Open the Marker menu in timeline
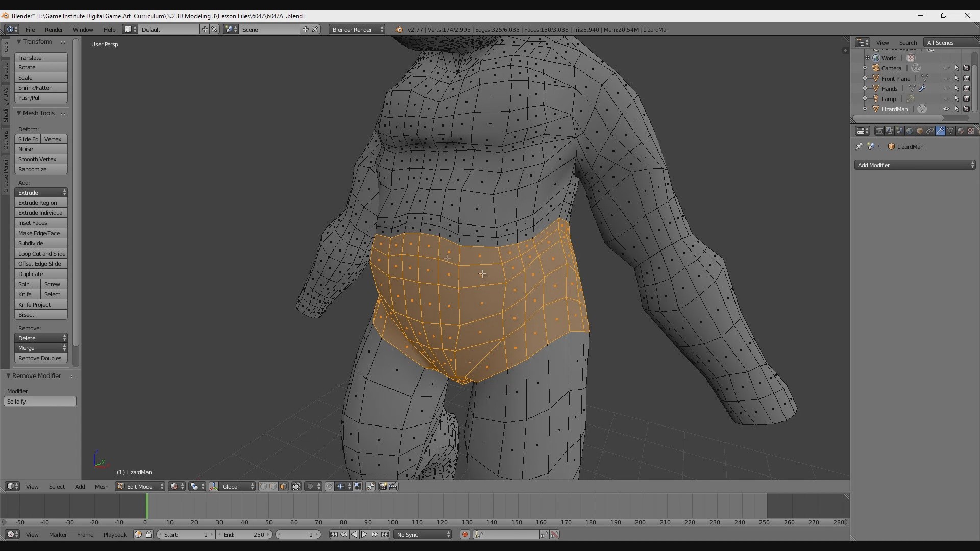This screenshot has width=980, height=551. pos(58,534)
